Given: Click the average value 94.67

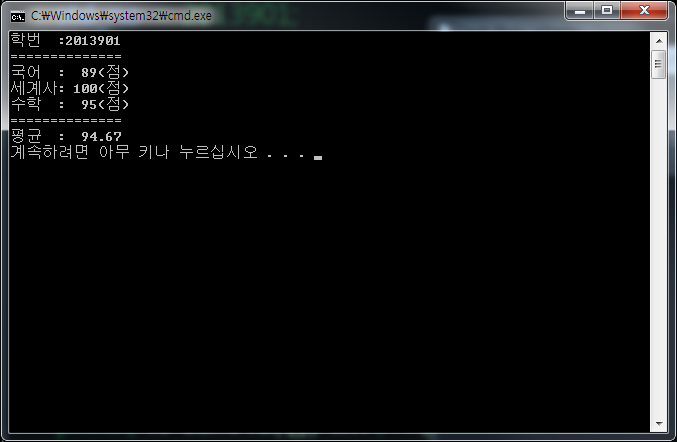Looking at the screenshot, I should 101,136.
